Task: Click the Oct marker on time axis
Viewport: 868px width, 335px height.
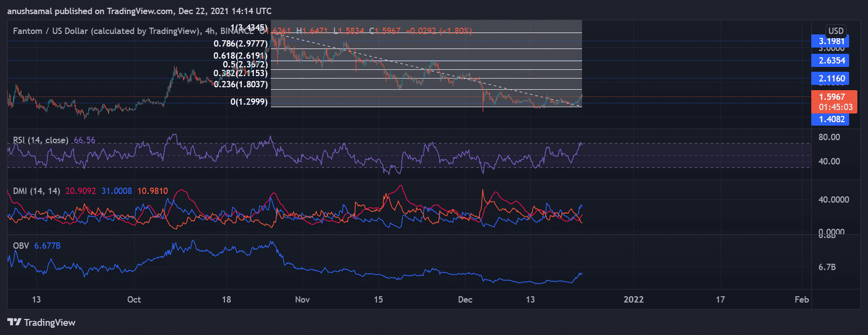Action: [134, 300]
